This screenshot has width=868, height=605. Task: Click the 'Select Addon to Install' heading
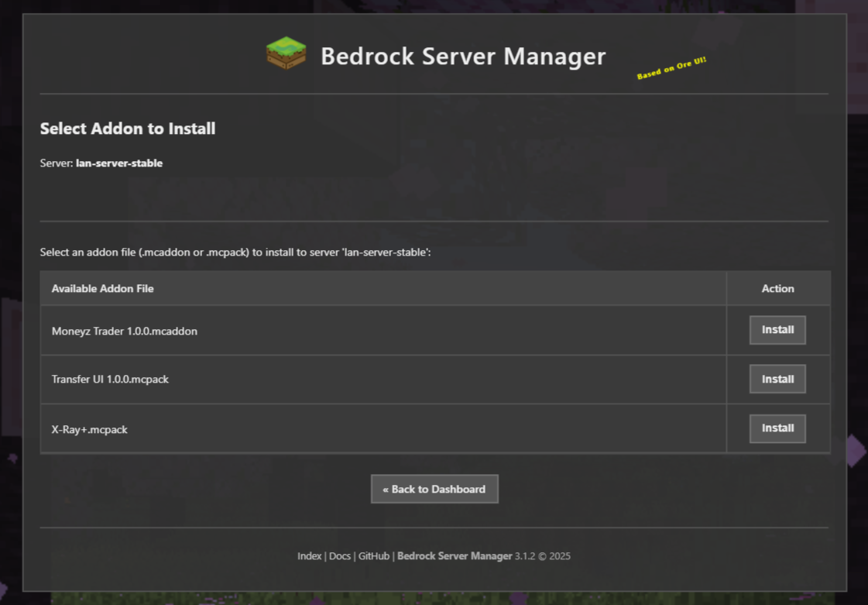tap(127, 129)
